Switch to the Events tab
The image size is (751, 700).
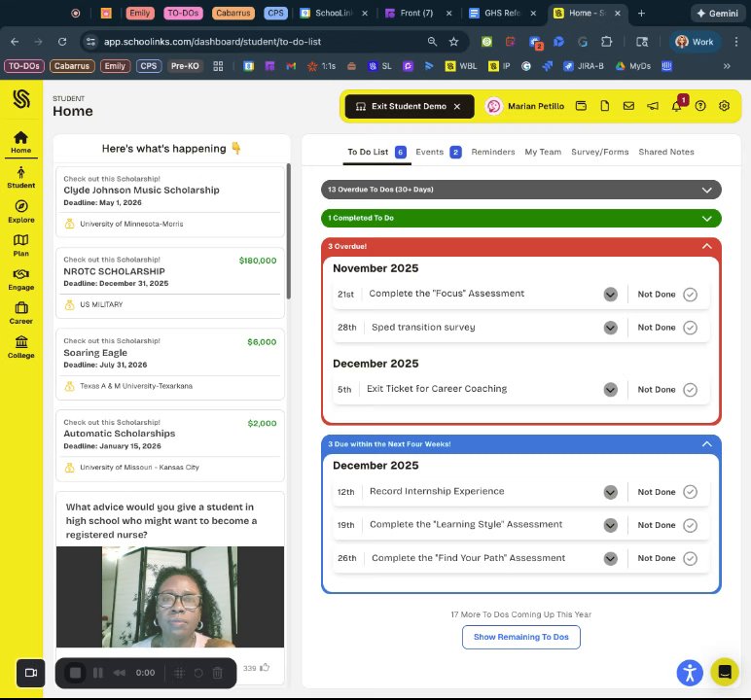click(438, 152)
